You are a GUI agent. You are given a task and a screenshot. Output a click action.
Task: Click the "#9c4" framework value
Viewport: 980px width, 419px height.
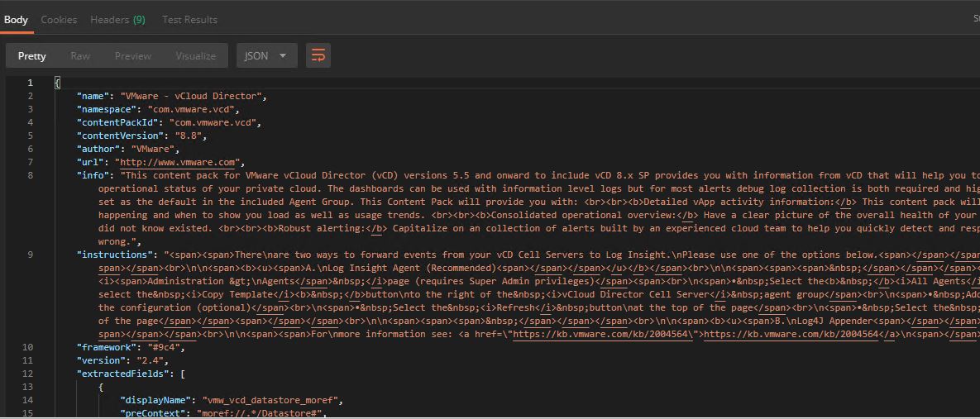click(x=165, y=346)
